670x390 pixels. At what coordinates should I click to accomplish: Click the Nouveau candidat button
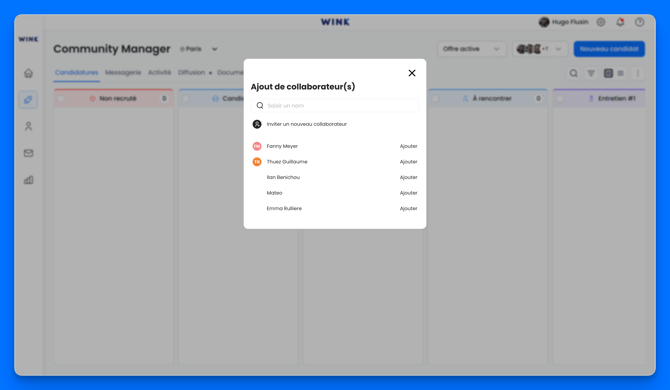[609, 49]
